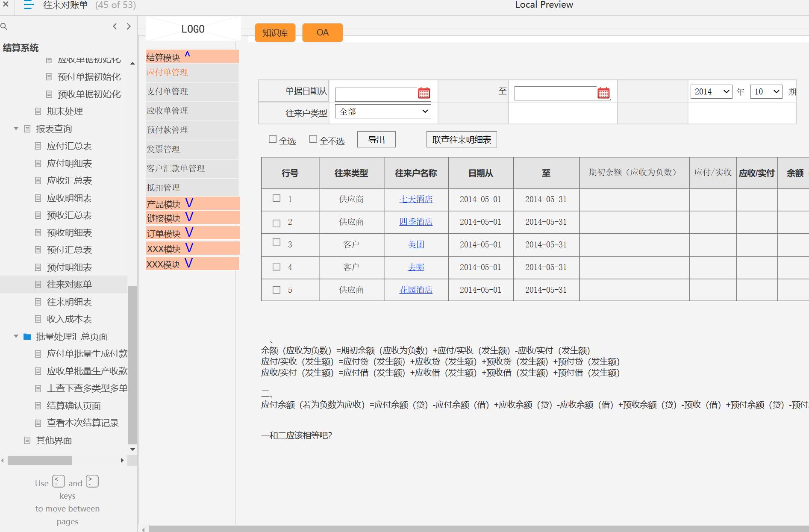Check row 1 checkbox for 七天酒店
Image resolution: width=809 pixels, height=532 pixels.
coord(277,198)
